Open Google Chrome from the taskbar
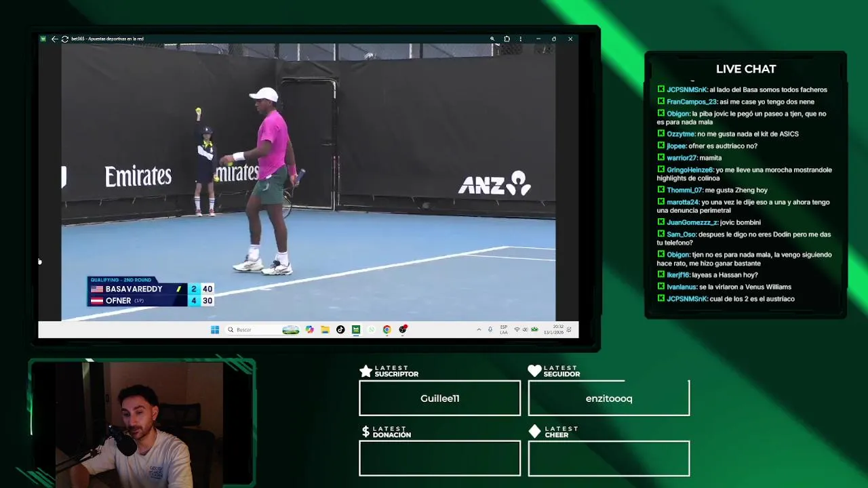 [387, 329]
